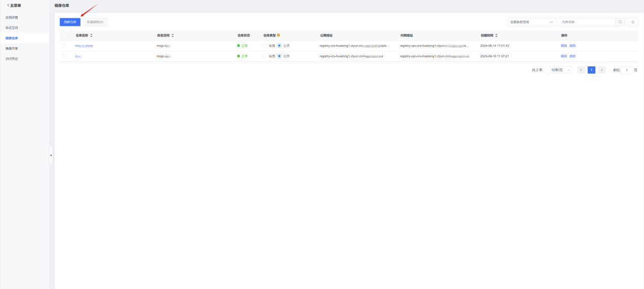
Task: Go to next page arrow
Action: pyautogui.click(x=602, y=70)
